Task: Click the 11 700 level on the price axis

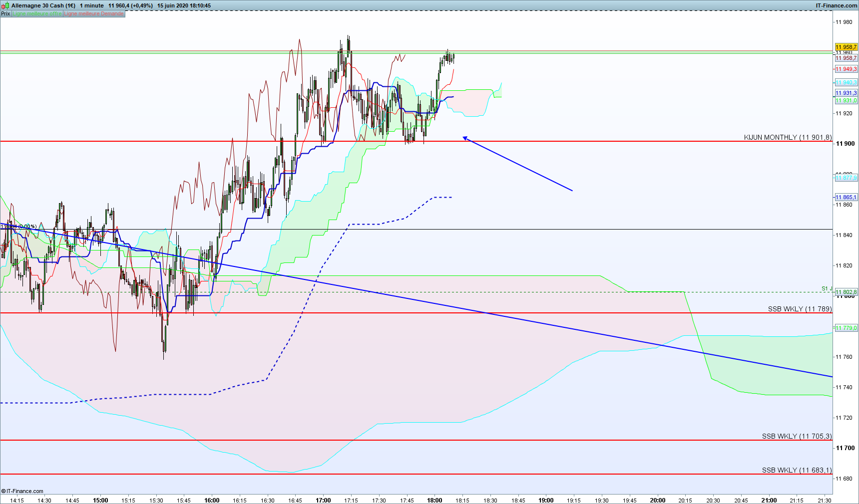Action: coord(846,448)
